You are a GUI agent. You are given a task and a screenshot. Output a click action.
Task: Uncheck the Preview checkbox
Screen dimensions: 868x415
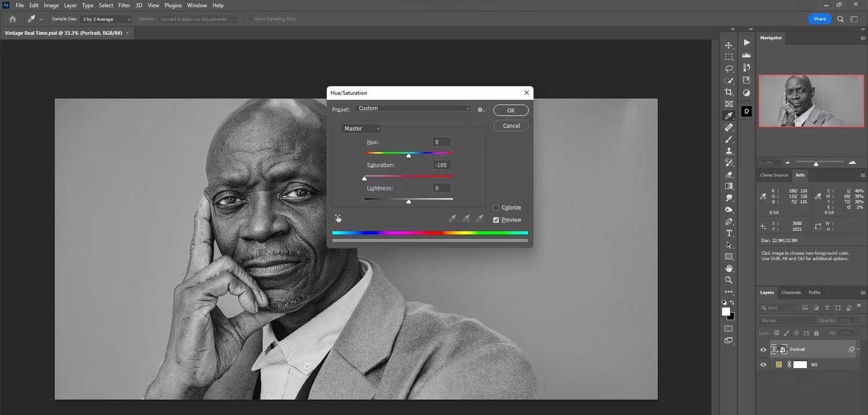point(496,220)
